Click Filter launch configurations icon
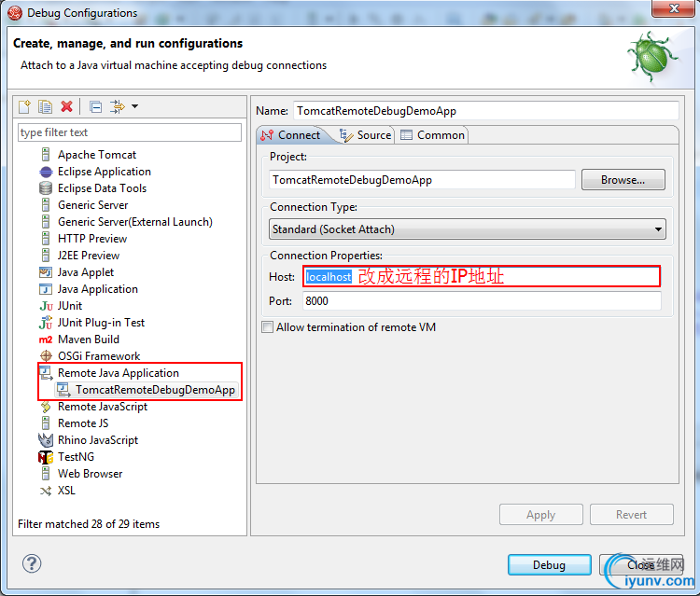The height and width of the screenshot is (596, 700). [x=118, y=106]
